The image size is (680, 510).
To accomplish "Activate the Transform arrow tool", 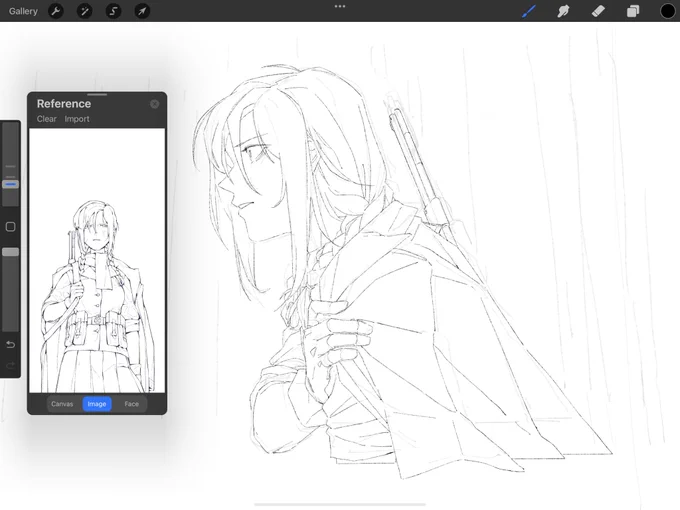I will [x=142, y=11].
